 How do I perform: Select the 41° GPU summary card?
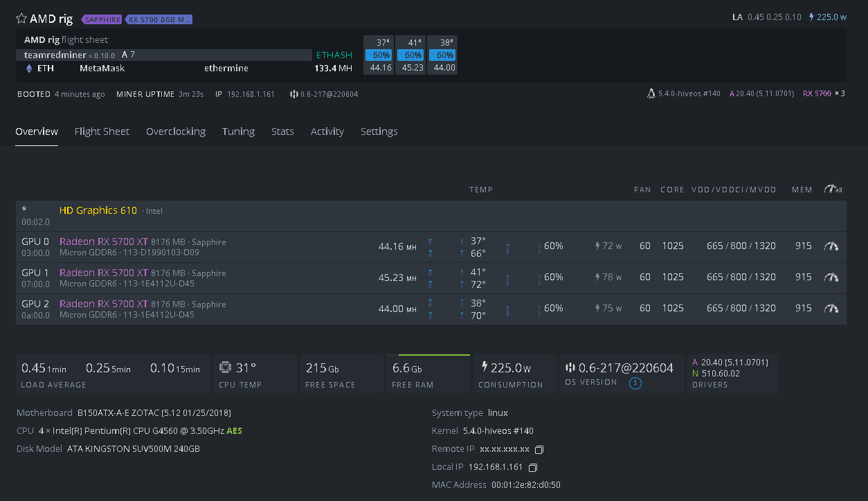point(410,55)
